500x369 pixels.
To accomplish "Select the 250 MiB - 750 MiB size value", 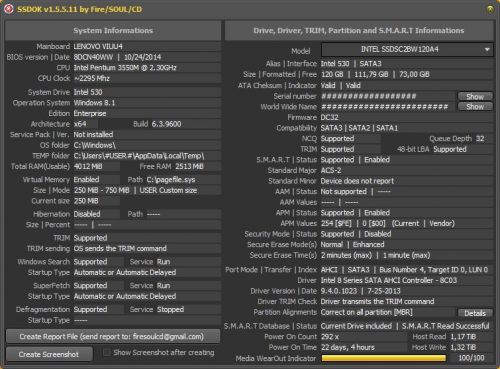I will click(x=101, y=190).
